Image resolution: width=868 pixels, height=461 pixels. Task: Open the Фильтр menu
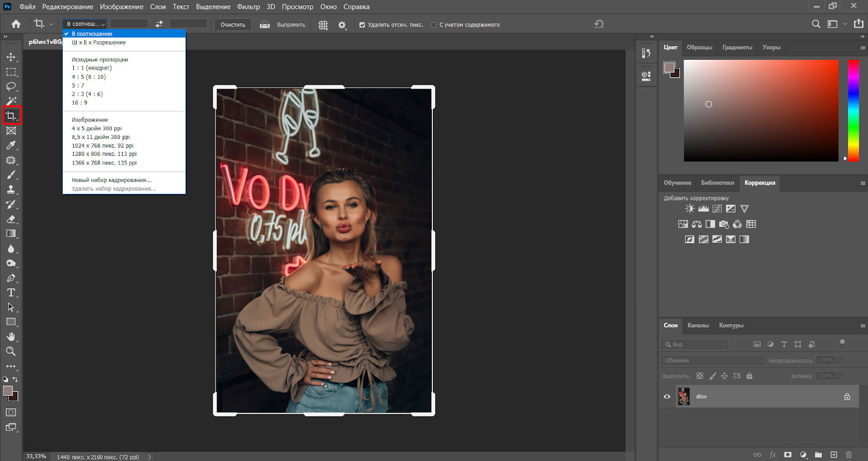[248, 7]
